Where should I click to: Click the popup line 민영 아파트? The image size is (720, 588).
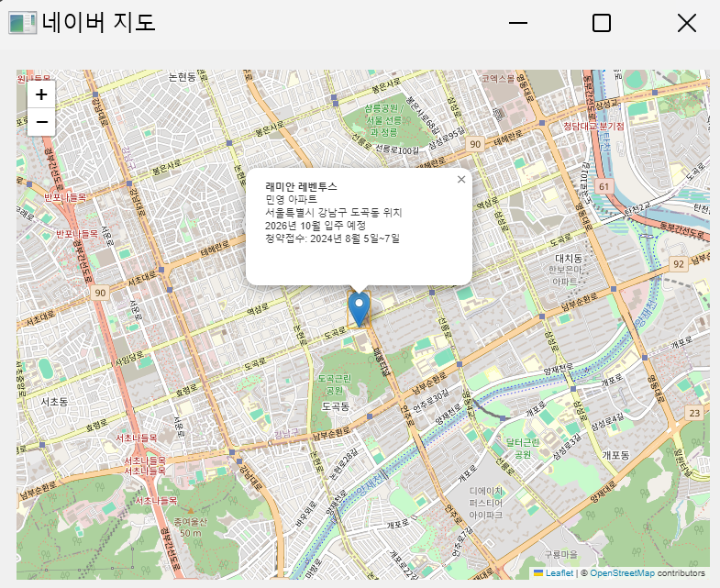tap(291, 199)
